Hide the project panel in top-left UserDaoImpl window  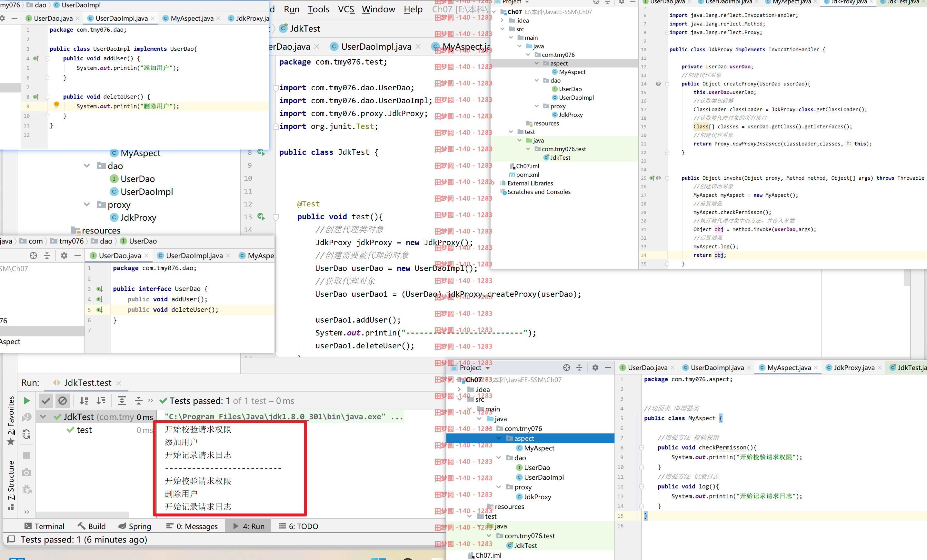point(14,18)
